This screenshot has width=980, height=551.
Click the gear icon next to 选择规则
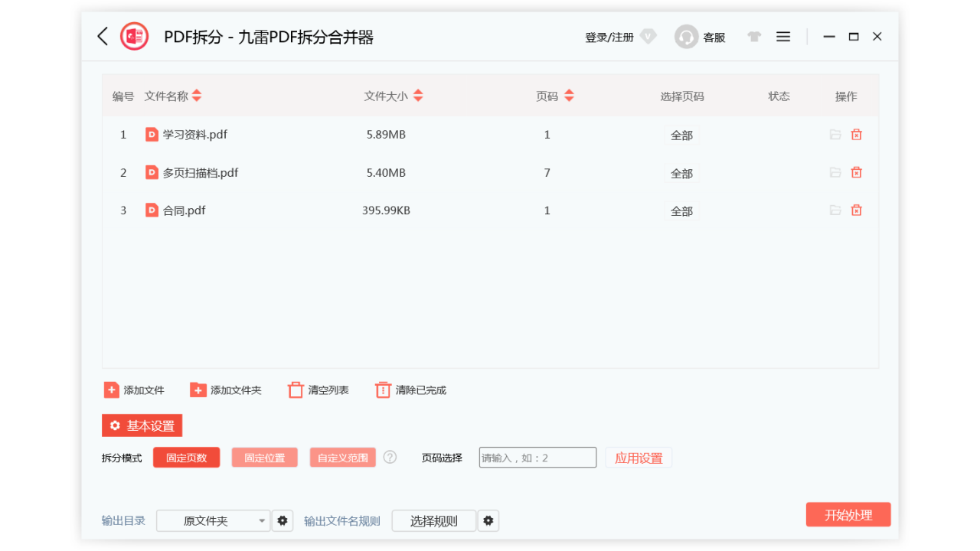[x=488, y=520]
